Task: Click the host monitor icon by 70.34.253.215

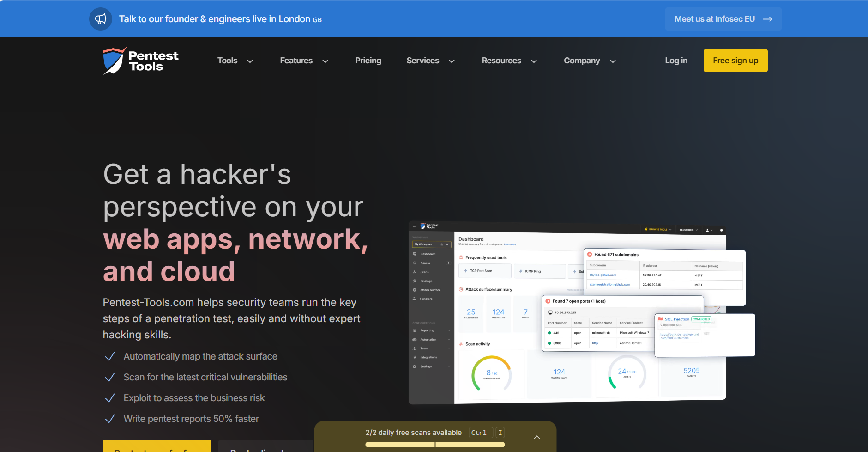Action: (550, 312)
